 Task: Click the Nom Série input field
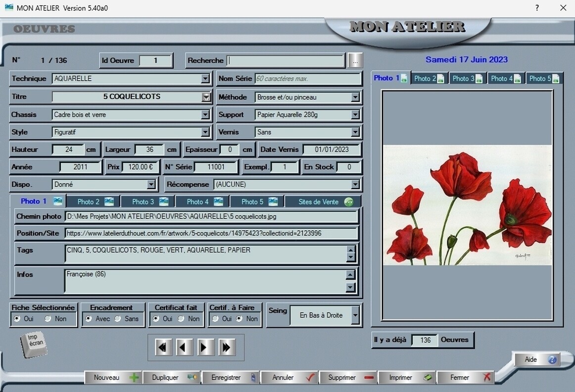click(308, 79)
